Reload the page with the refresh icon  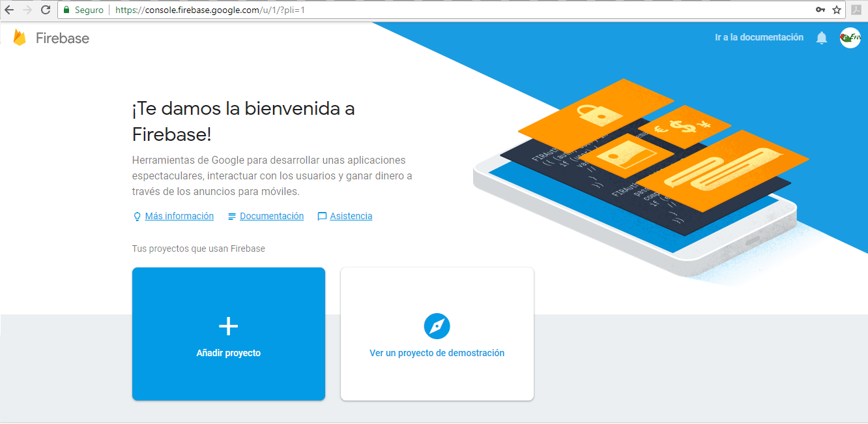tap(46, 10)
